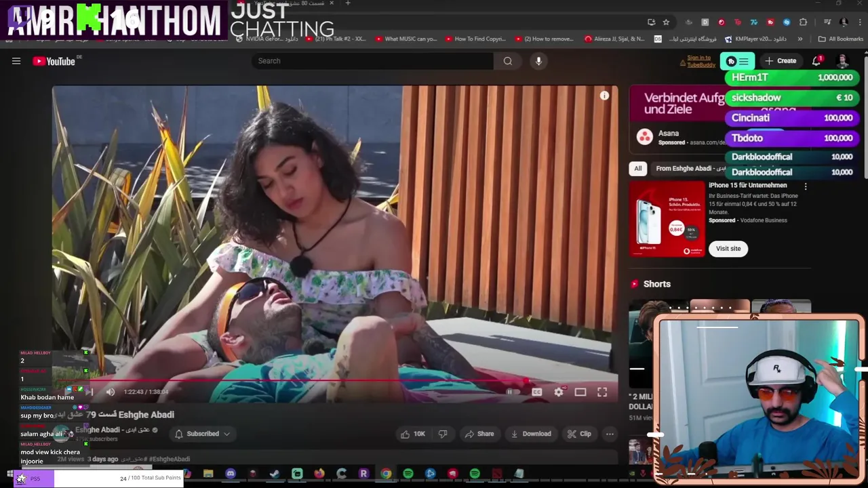Open a new browser tab
The height and width of the screenshot is (488, 868).
tap(348, 3)
